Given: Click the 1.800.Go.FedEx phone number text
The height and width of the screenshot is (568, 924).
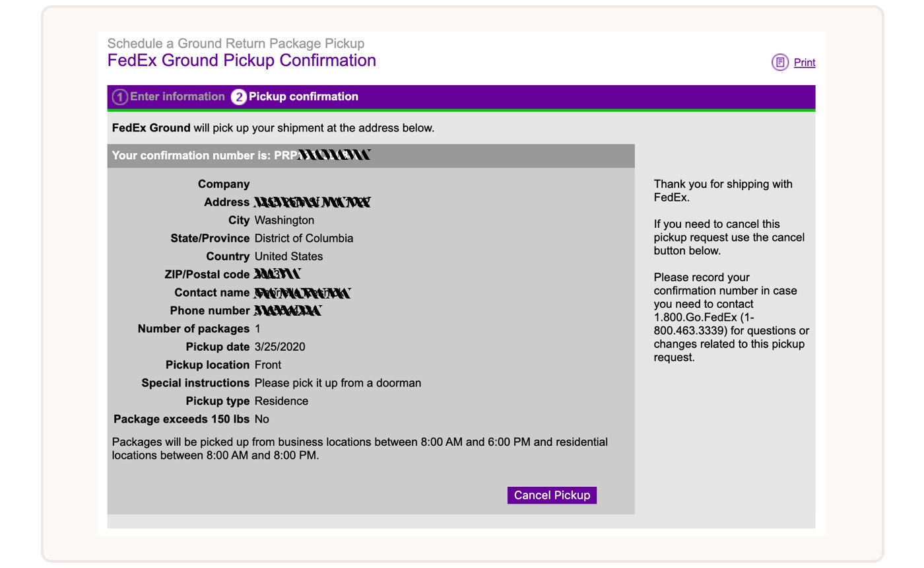Looking at the screenshot, I should click(704, 324).
